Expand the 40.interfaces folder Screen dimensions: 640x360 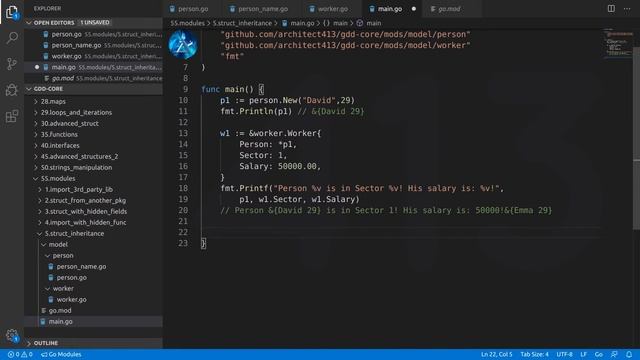93,145
